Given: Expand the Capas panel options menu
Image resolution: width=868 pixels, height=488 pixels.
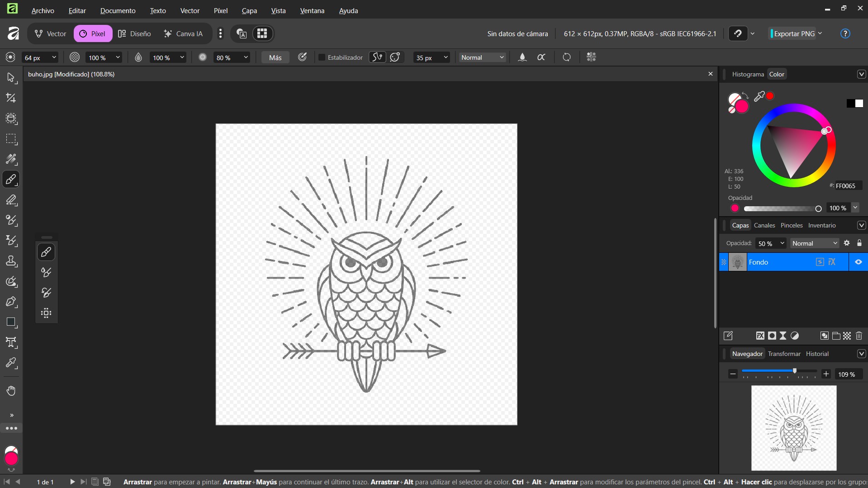Looking at the screenshot, I should [861, 225].
